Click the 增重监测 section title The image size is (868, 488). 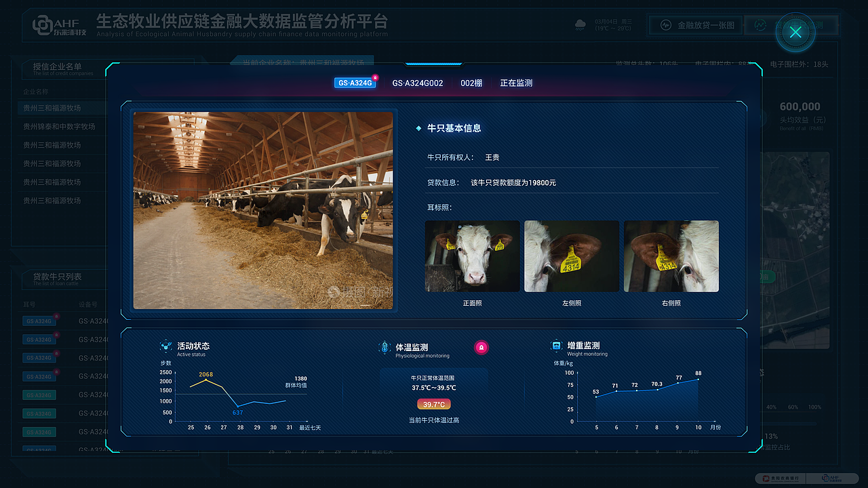click(x=583, y=346)
